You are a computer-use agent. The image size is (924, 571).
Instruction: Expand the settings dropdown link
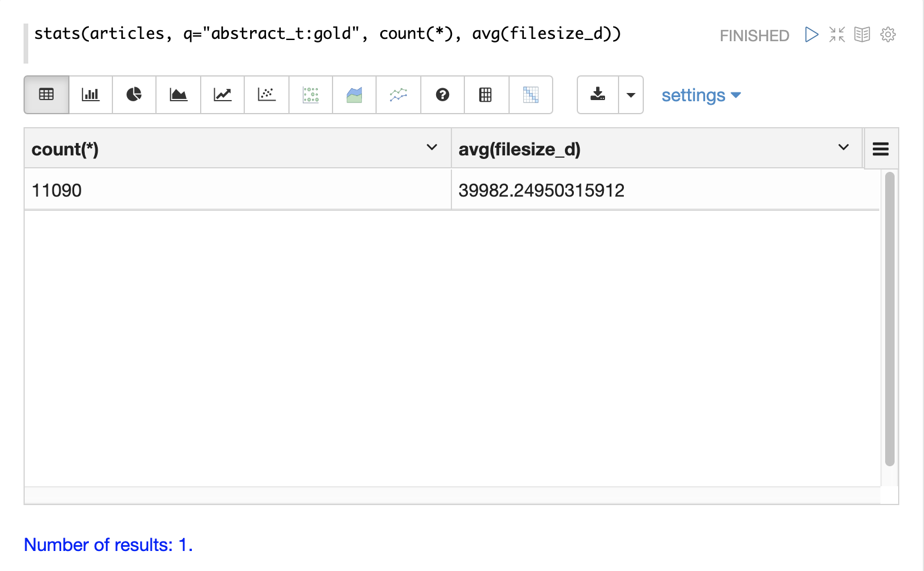700,95
